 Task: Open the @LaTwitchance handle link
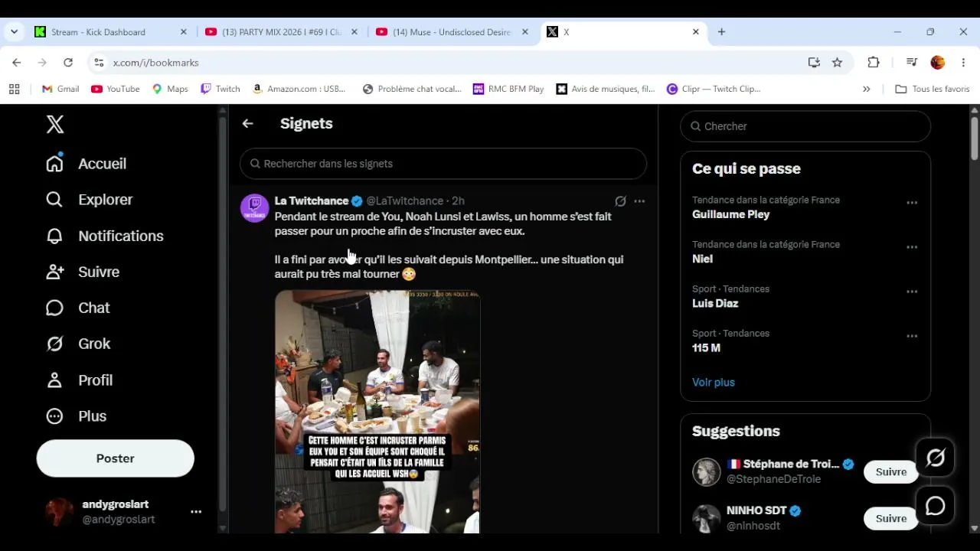point(404,201)
